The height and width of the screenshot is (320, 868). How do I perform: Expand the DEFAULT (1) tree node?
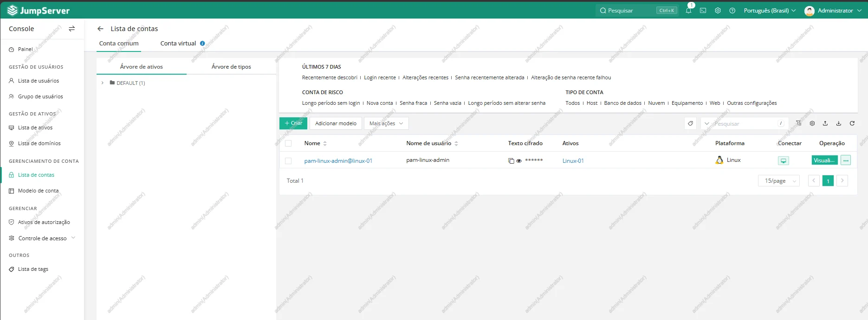[103, 83]
